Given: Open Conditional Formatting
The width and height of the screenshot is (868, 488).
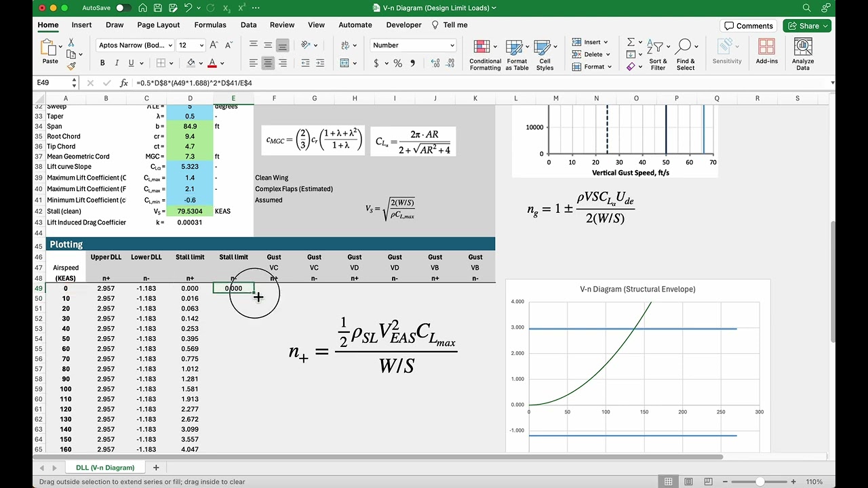Looking at the screenshot, I should click(x=485, y=55).
